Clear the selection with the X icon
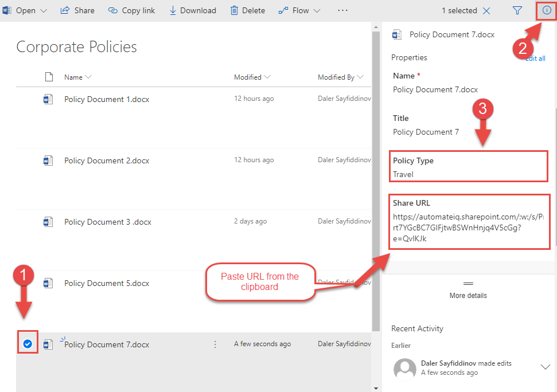557x392 pixels. [486, 11]
